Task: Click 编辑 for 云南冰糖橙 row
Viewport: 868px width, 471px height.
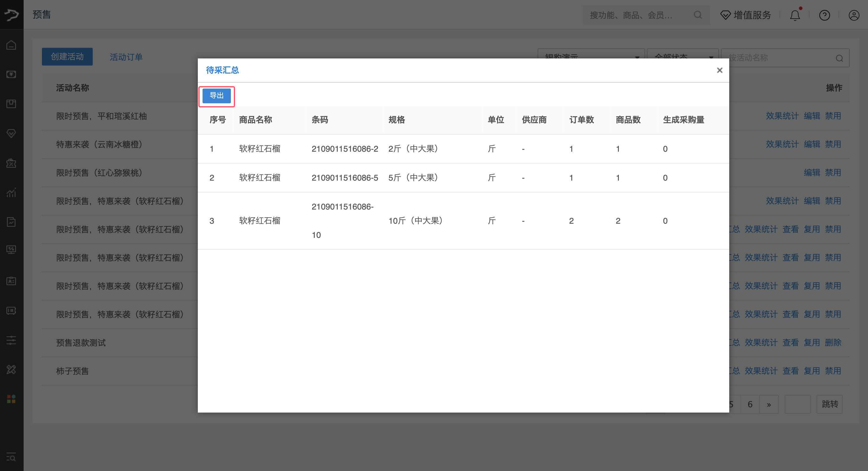Action: pyautogui.click(x=812, y=144)
